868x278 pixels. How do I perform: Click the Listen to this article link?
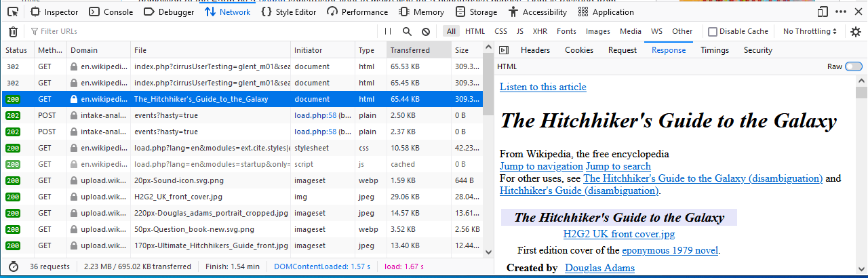pyautogui.click(x=543, y=87)
